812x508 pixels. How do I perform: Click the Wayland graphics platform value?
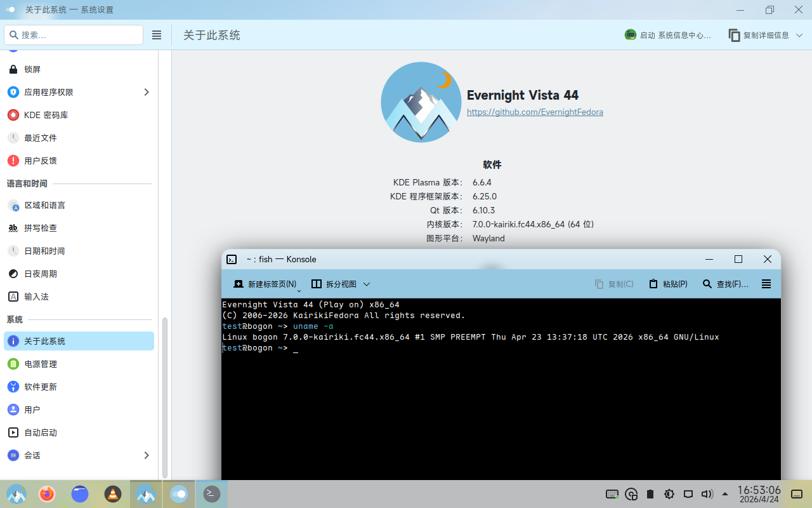[x=488, y=238]
